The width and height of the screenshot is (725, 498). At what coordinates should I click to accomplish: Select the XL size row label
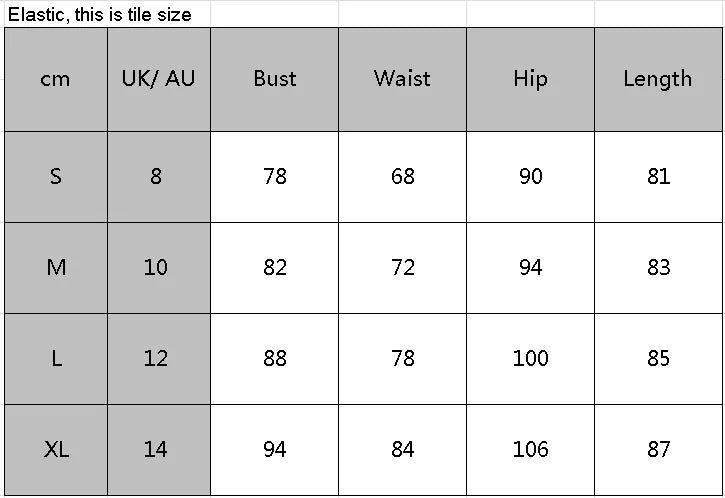pos(56,450)
